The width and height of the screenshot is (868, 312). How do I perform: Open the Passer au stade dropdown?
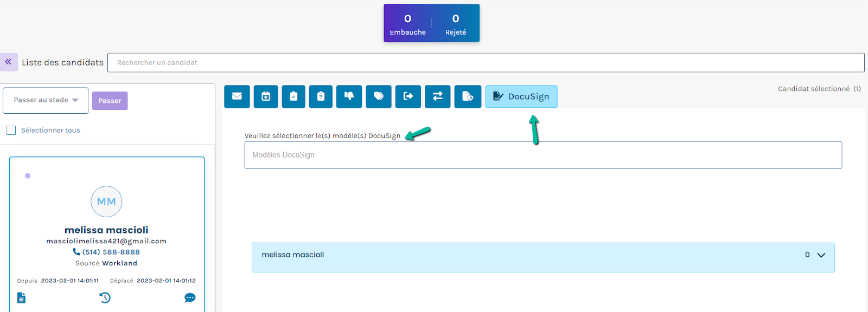tap(46, 100)
